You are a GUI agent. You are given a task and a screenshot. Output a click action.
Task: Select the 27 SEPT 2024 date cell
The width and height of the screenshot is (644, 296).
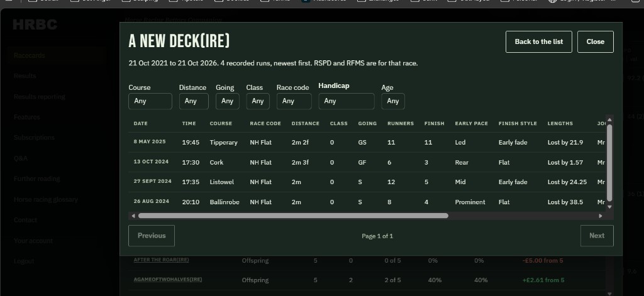(152, 182)
